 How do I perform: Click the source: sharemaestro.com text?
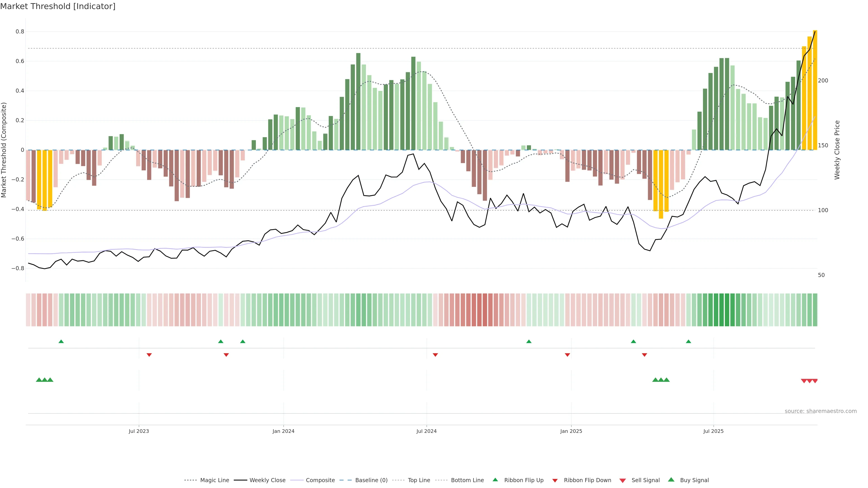click(x=821, y=411)
